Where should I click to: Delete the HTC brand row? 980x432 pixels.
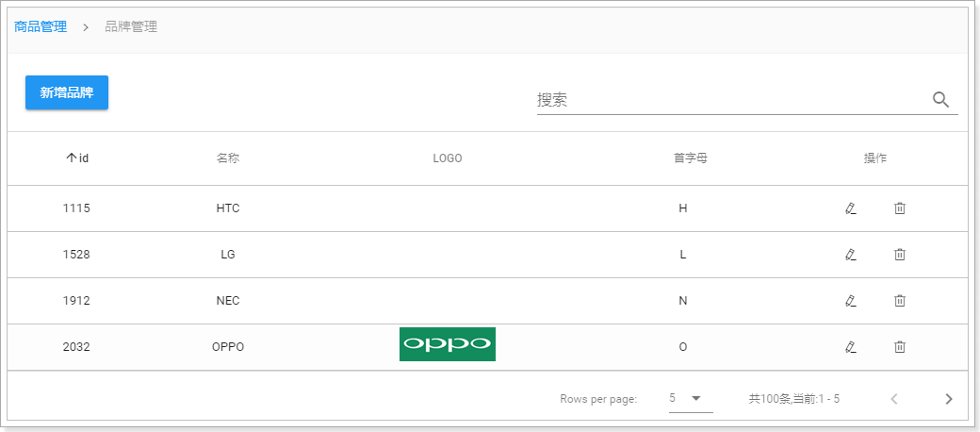pyautogui.click(x=899, y=208)
